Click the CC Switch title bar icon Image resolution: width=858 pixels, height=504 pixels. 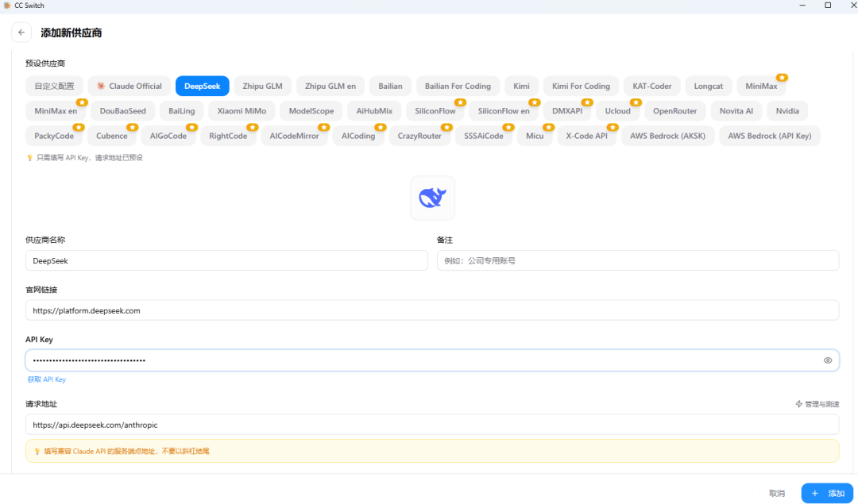pos(7,6)
